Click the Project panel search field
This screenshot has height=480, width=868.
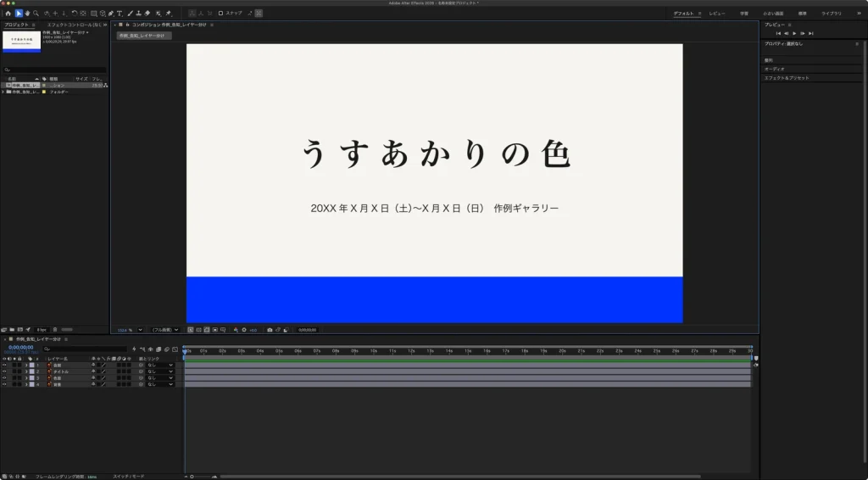(x=54, y=70)
